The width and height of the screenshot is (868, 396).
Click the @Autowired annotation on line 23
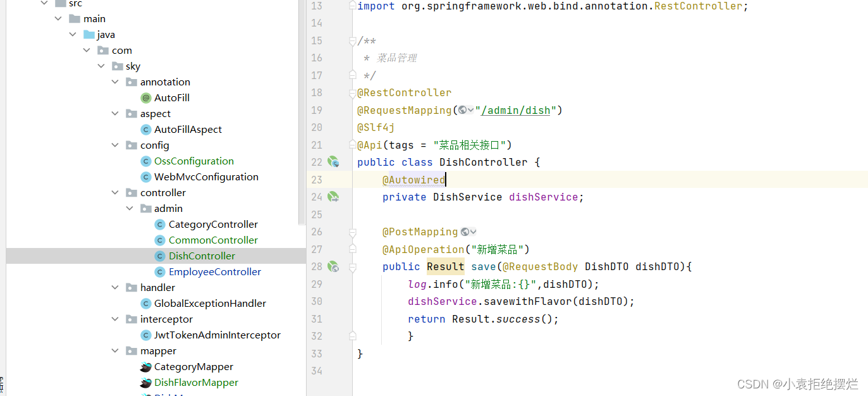(413, 180)
